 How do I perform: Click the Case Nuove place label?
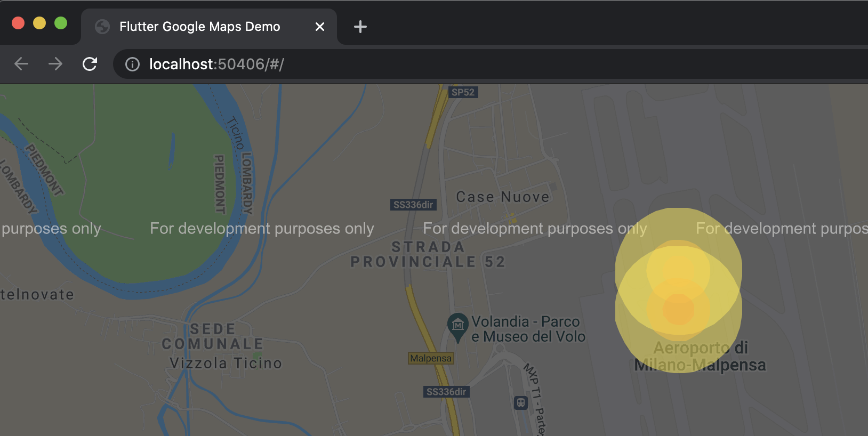(x=503, y=197)
